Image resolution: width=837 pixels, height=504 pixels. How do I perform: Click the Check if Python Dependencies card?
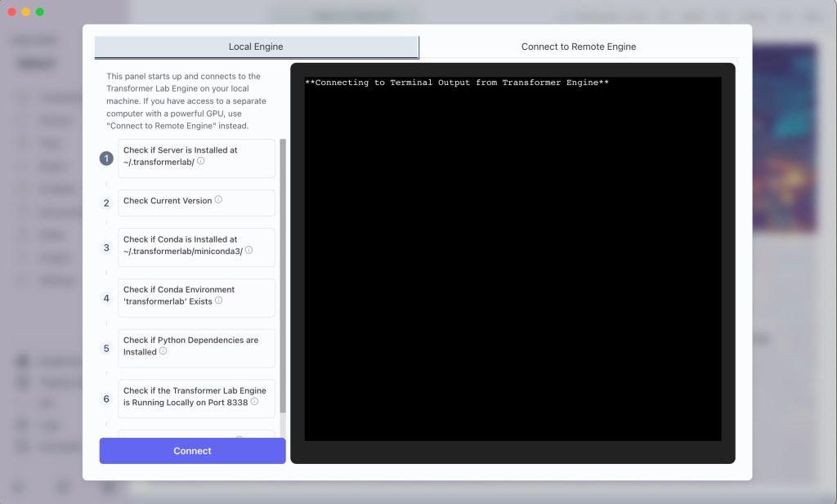(x=196, y=346)
